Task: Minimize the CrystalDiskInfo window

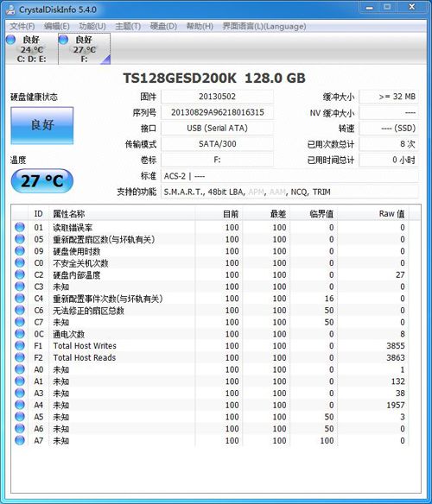Action: point(369,8)
